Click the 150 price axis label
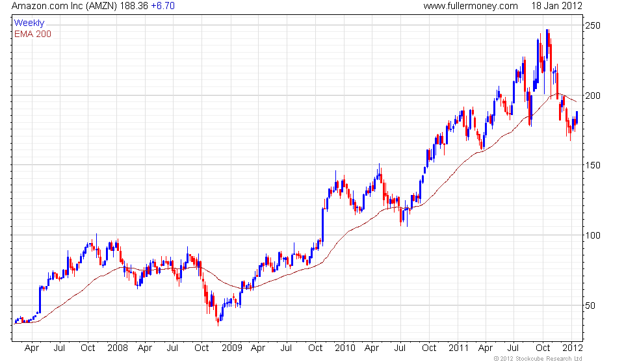This screenshot has height=364, width=637. tap(592, 165)
